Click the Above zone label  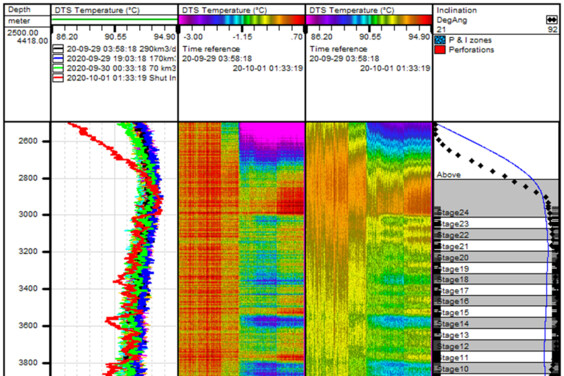pos(449,175)
